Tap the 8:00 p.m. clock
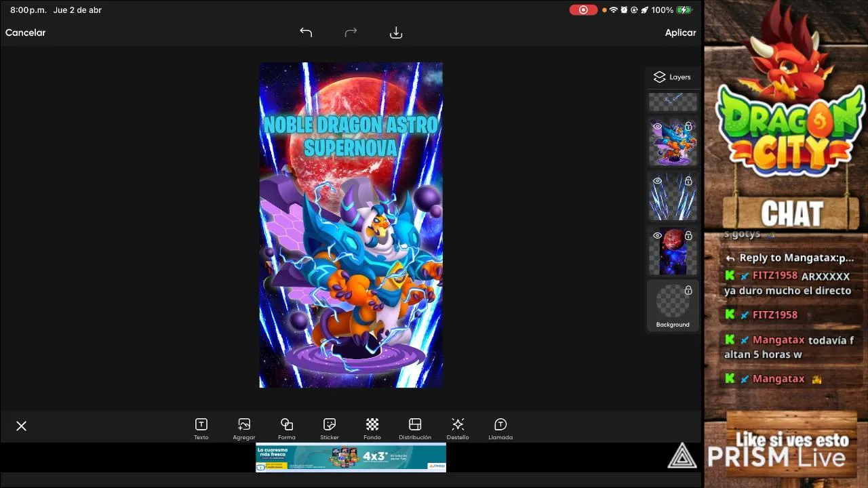This screenshot has width=868, height=488. click(27, 10)
